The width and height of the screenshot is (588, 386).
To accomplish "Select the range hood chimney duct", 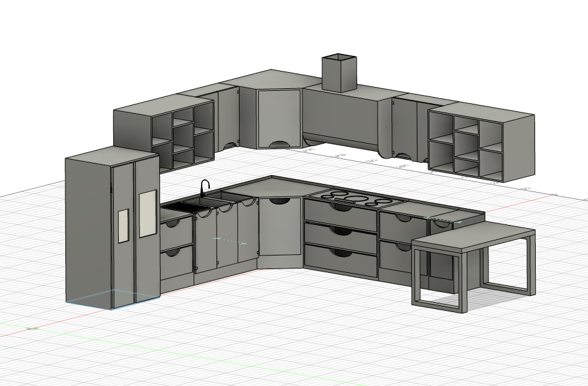I will (x=339, y=73).
